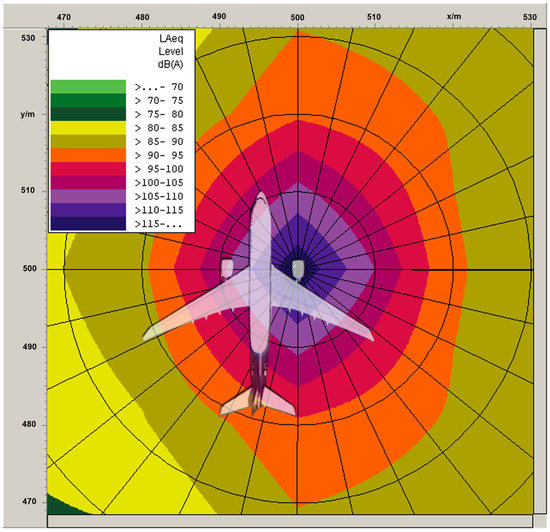Image resolution: width=550 pixels, height=532 pixels.
Task: Click the vertical scrollbar at right edge
Action: [539, 271]
